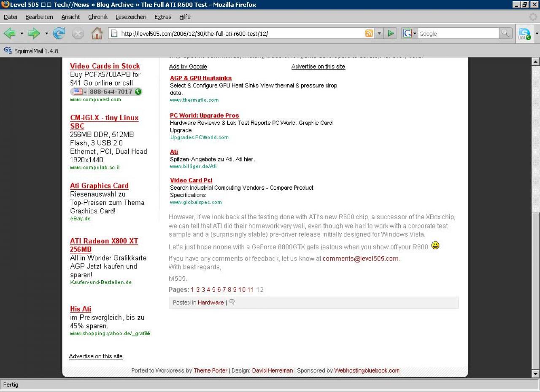This screenshot has width=540, height=392.
Task: Open the search engine selector dropdown
Action: (415, 34)
